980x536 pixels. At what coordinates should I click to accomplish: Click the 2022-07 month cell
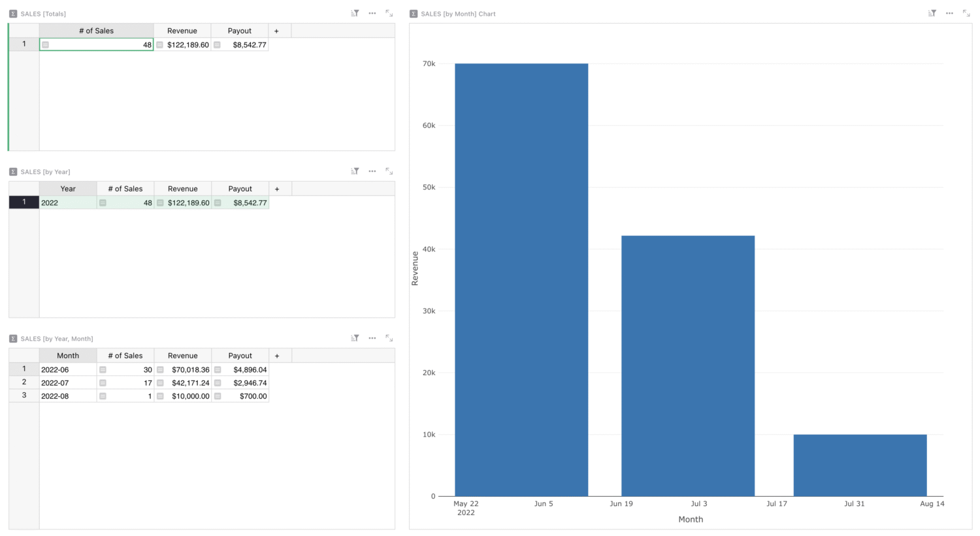(x=68, y=383)
